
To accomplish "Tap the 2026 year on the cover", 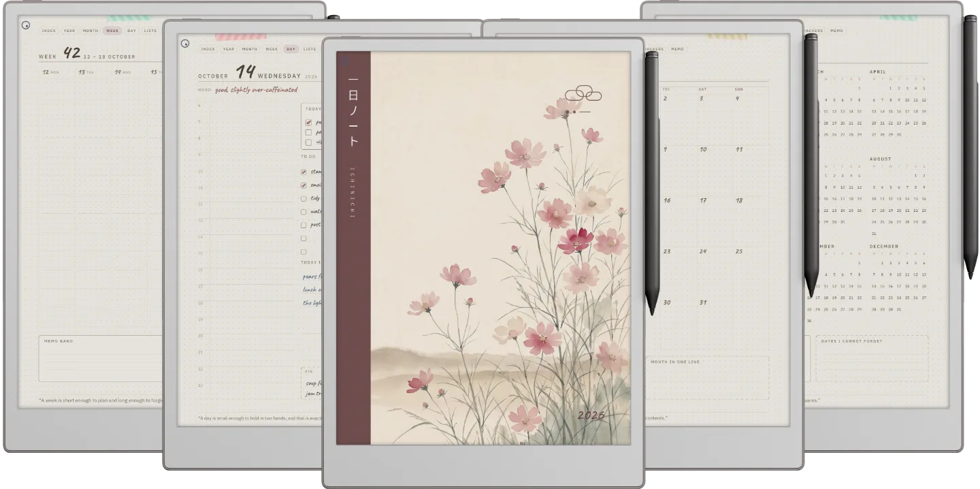I will [x=591, y=415].
